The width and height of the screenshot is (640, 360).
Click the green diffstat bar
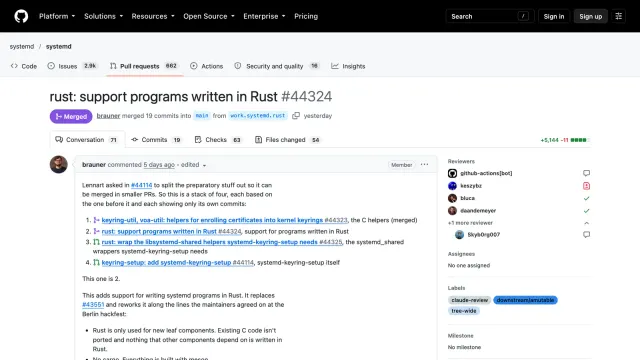(580, 140)
